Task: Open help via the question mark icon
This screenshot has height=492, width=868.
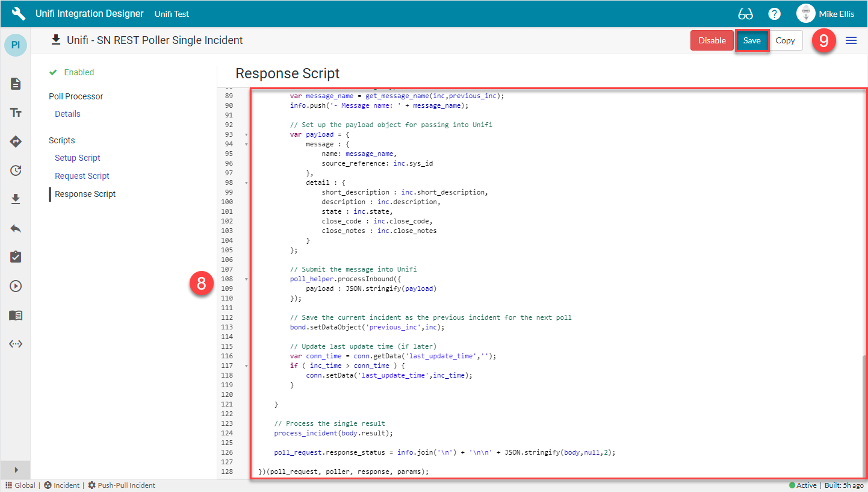Action: (775, 14)
